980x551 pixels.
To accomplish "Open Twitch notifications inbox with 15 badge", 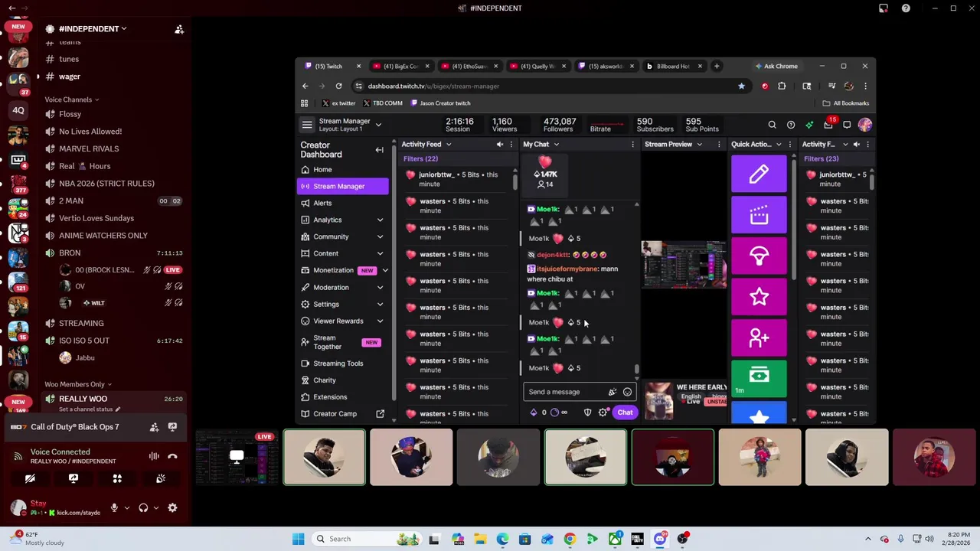I will pyautogui.click(x=828, y=125).
